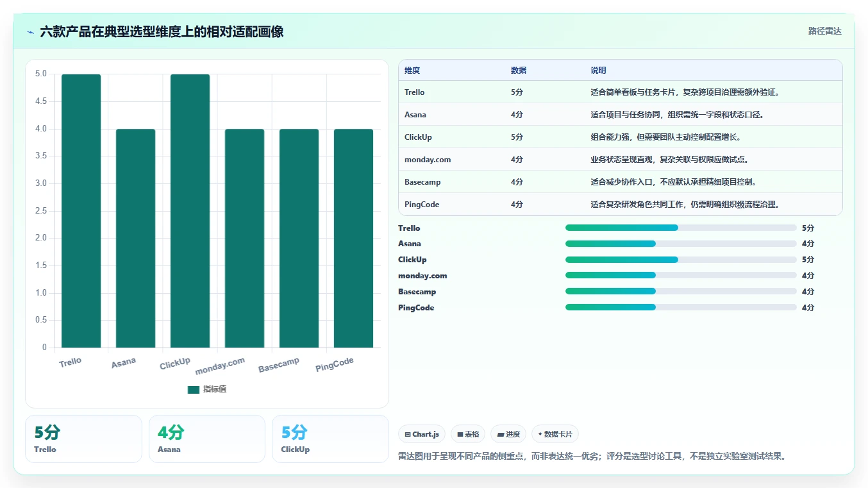Toggle the 指标值 legend item under the chart
The image size is (868, 488).
tap(207, 389)
